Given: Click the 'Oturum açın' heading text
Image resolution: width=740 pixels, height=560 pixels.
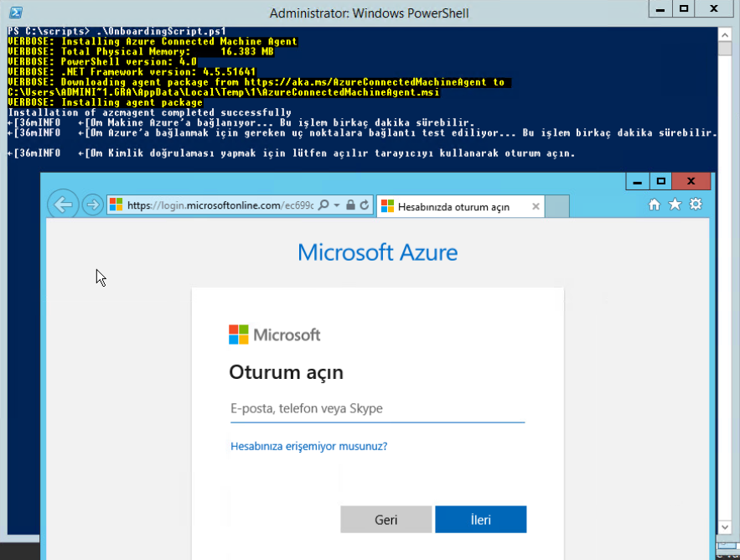Looking at the screenshot, I should tap(286, 372).
